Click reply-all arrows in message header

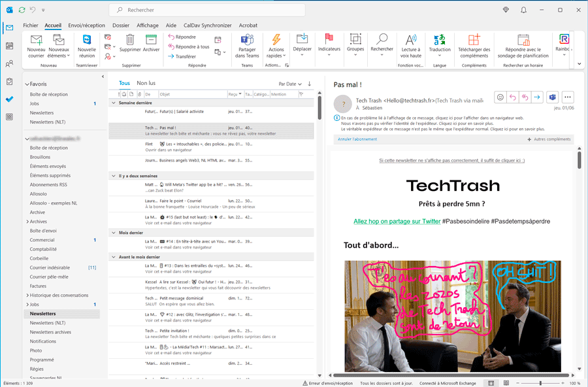coord(525,97)
